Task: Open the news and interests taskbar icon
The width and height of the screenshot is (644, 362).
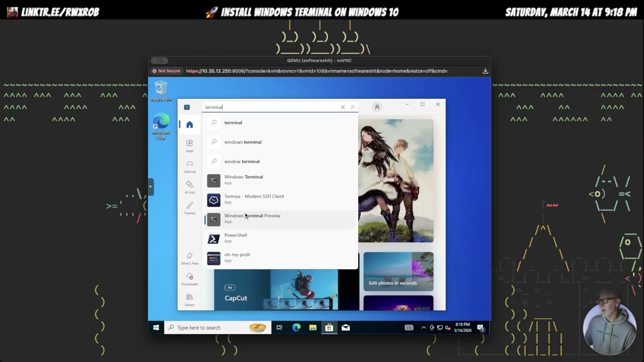Action: click(x=409, y=328)
